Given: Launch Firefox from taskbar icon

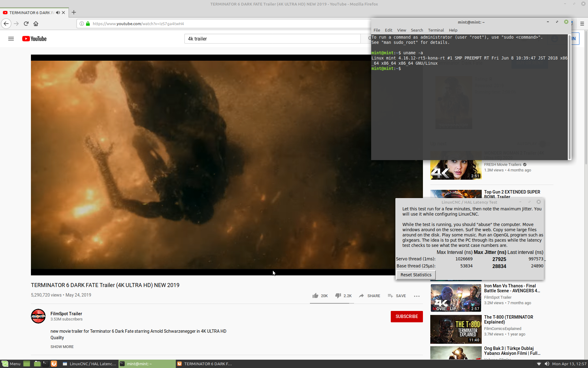Looking at the screenshot, I should 54,364.
